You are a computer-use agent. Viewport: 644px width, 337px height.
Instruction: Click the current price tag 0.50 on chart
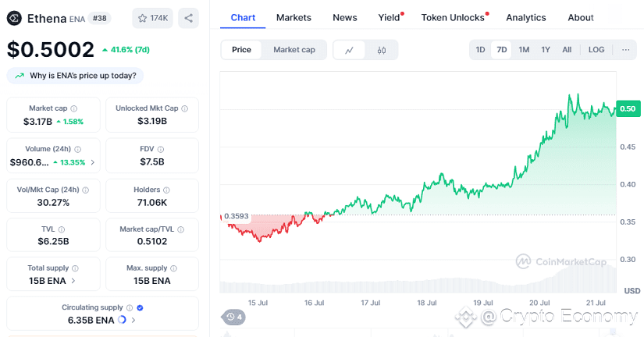click(628, 108)
